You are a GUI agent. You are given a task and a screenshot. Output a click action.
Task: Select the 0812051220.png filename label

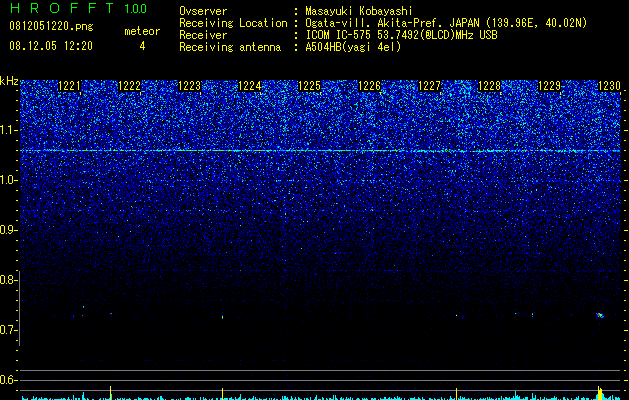(x=51, y=27)
